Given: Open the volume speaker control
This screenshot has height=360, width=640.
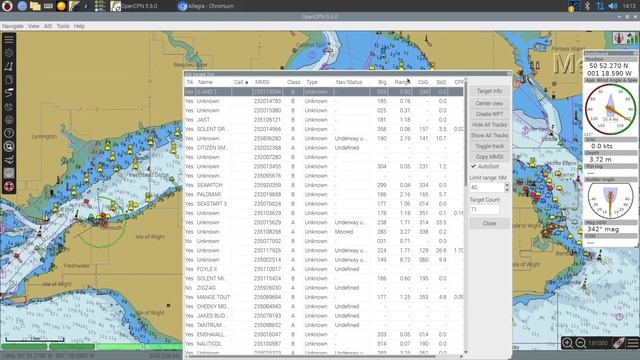Looking at the screenshot, I should click(613, 6).
